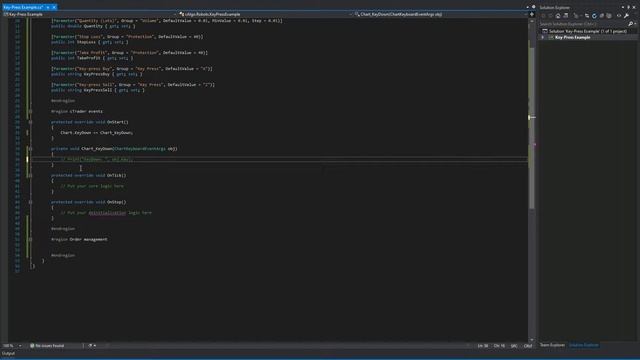This screenshot has height=360, width=640.
Task: Close the Solution Explorer panel
Action: pos(634,7)
